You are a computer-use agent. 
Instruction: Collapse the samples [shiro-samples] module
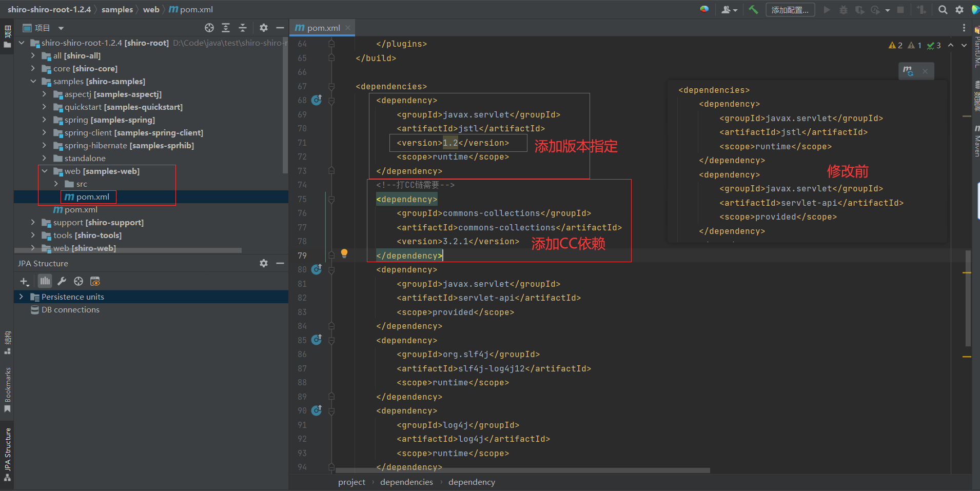pyautogui.click(x=33, y=81)
